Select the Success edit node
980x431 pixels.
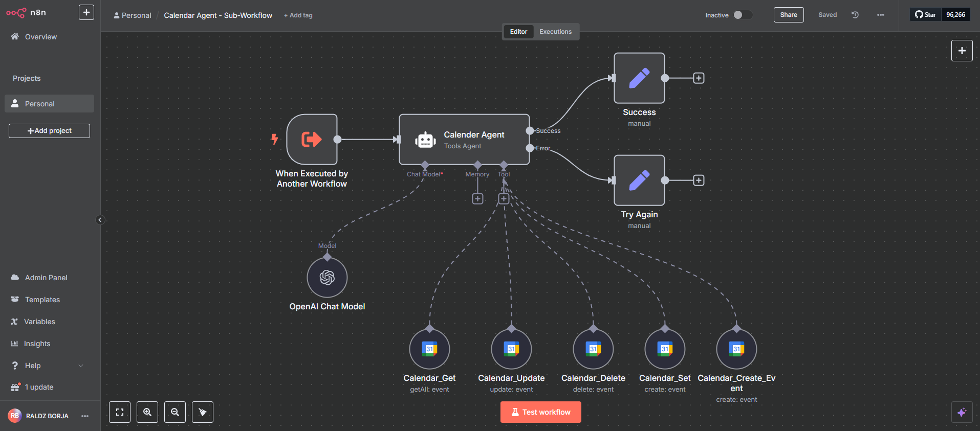point(639,78)
